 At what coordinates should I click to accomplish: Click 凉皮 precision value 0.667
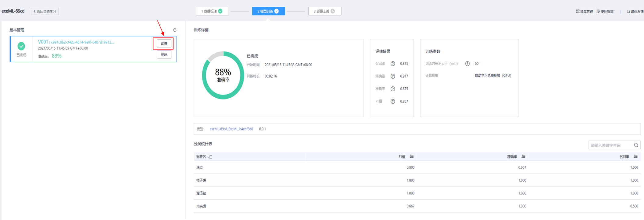point(522,167)
